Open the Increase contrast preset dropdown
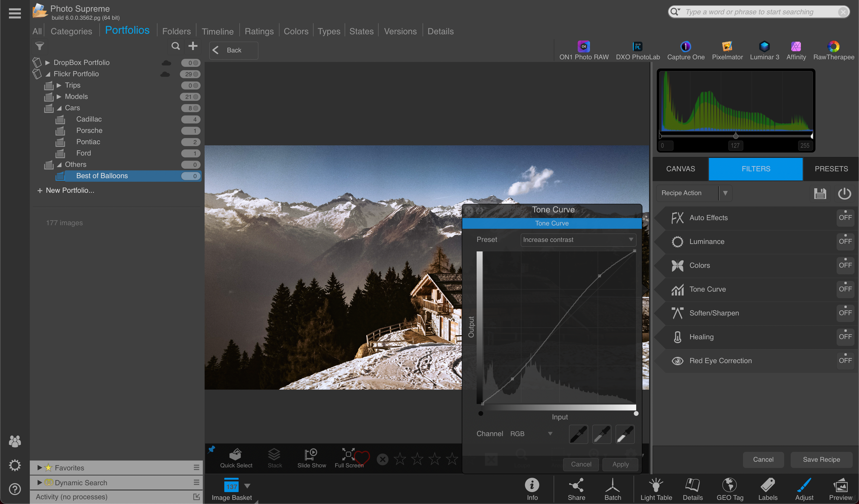 tap(578, 240)
